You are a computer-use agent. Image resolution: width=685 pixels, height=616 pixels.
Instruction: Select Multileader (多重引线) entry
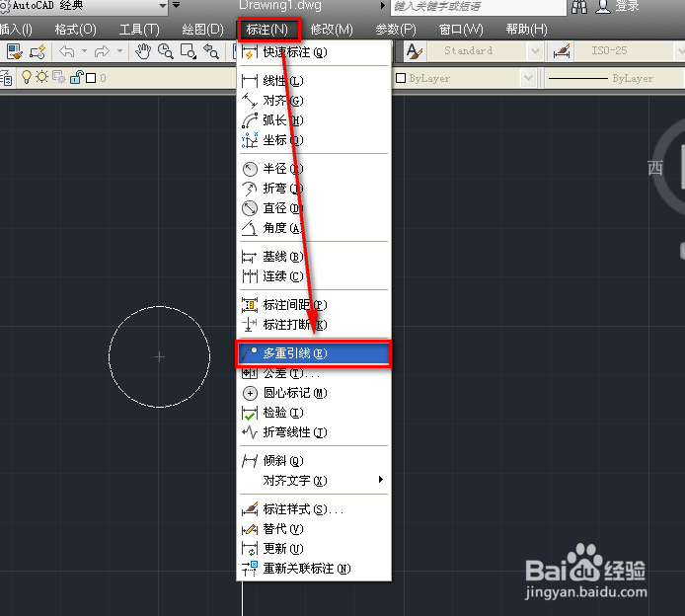tap(314, 353)
